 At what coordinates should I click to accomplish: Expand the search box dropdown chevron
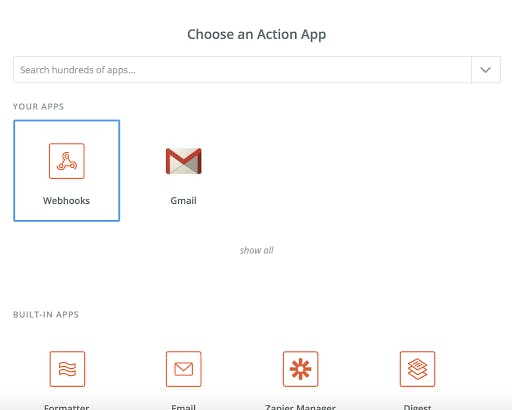click(x=486, y=70)
